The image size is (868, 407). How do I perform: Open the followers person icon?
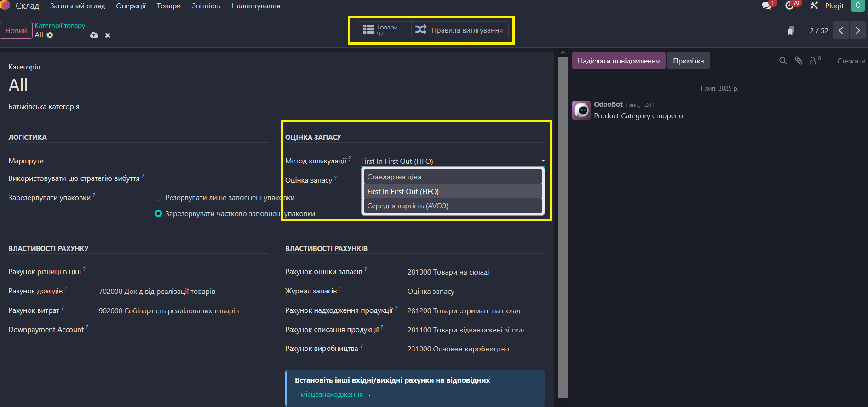pyautogui.click(x=813, y=61)
